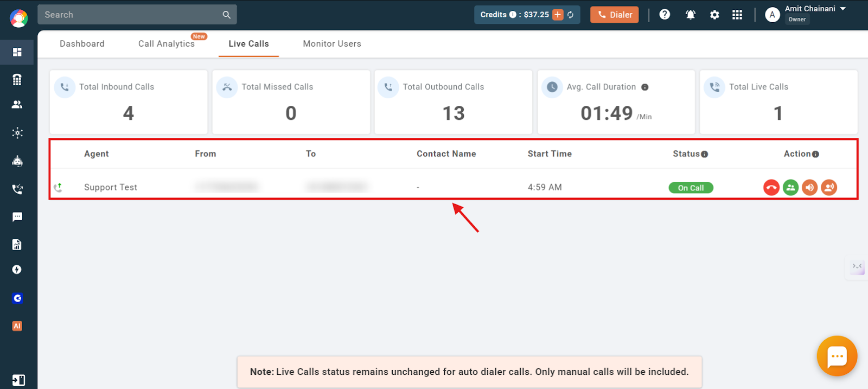868x389 pixels.
Task: Hang up the Support Test call
Action: [771, 188]
